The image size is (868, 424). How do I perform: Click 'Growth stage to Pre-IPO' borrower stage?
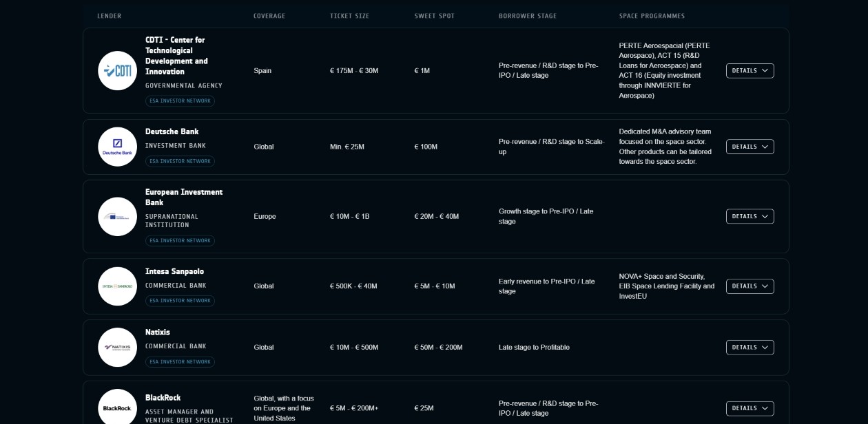(x=546, y=216)
